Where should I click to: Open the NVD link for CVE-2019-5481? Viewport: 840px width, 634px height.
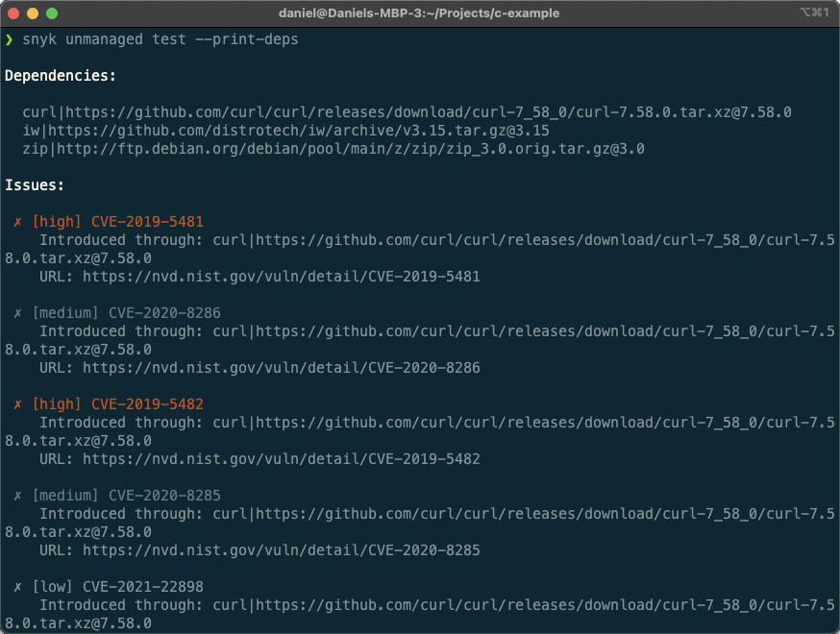point(284,276)
